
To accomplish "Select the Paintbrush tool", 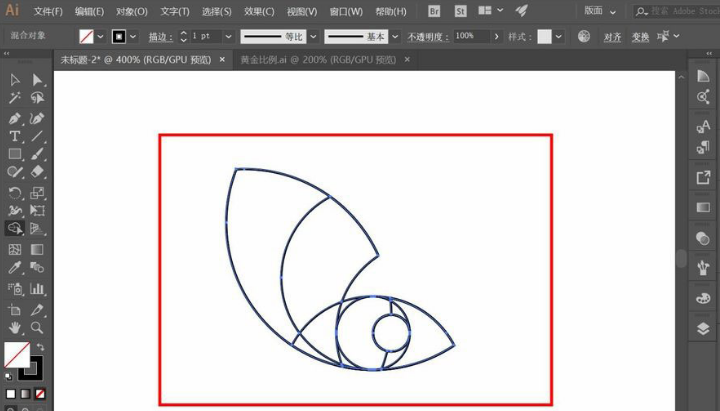I will coord(37,154).
